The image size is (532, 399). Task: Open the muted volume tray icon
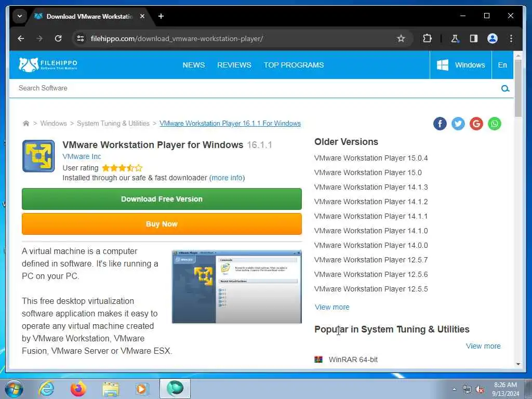click(480, 390)
